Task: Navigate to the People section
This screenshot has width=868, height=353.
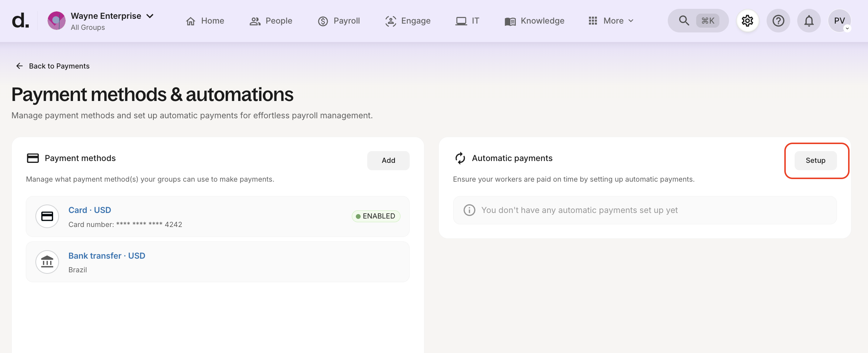Action: [x=271, y=21]
